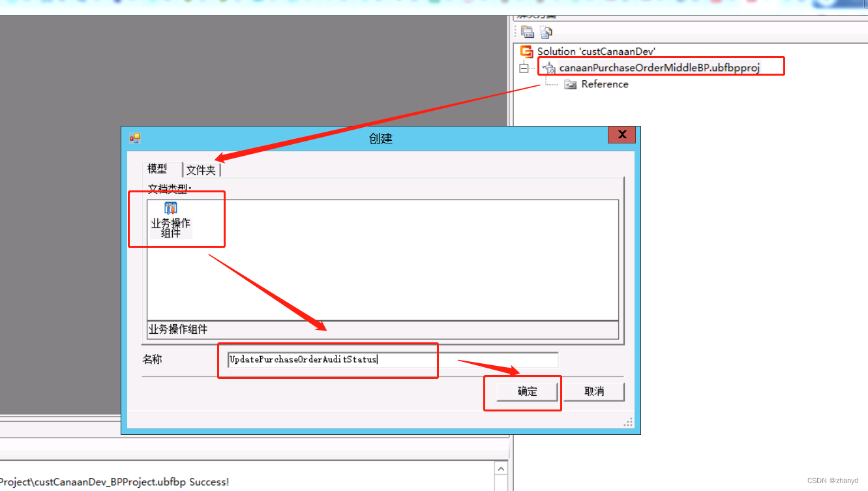This screenshot has height=491, width=868.
Task: Click the 取消 button
Action: coord(594,391)
